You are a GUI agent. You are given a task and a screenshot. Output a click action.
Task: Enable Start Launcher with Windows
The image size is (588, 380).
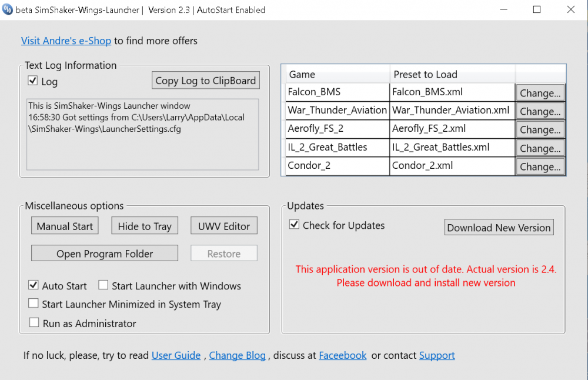tap(103, 286)
